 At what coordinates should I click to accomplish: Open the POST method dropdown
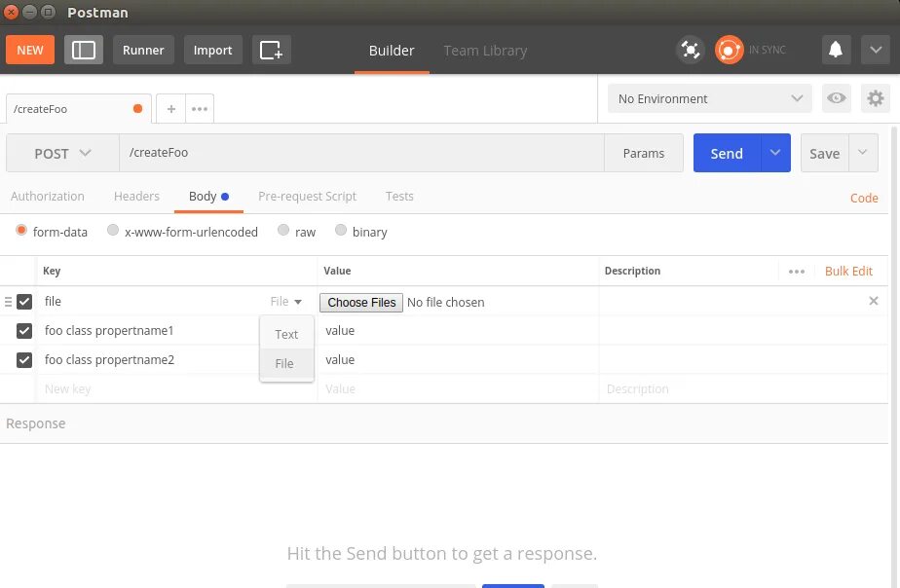point(62,153)
